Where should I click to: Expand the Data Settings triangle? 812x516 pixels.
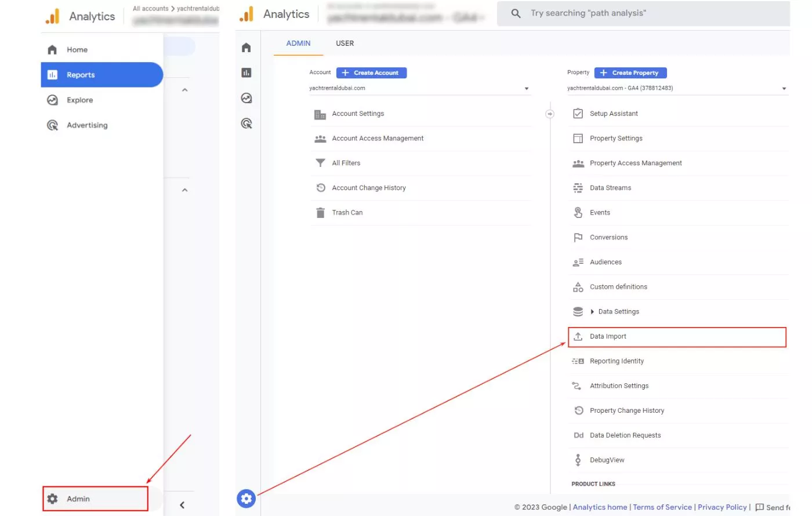(x=592, y=312)
